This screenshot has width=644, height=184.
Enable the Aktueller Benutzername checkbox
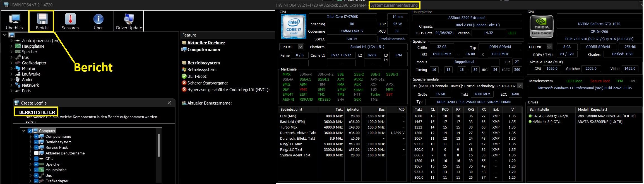coord(36,153)
